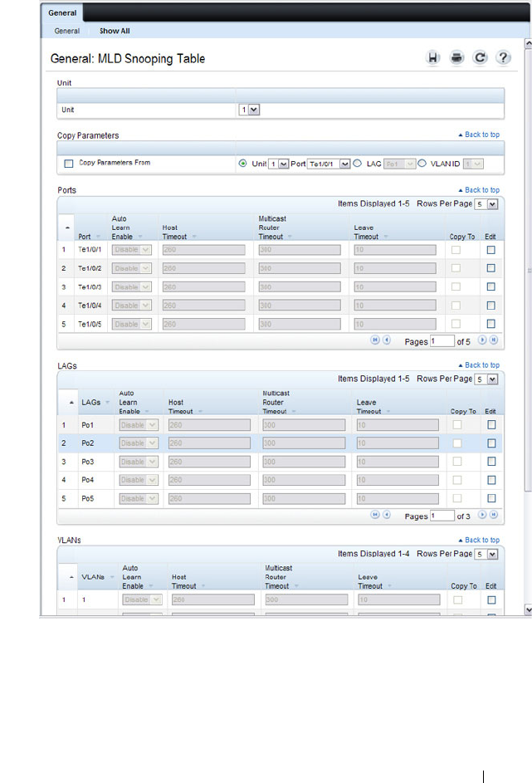Open the Help question mark icon
Screen dimensions: 532x783
[503, 58]
